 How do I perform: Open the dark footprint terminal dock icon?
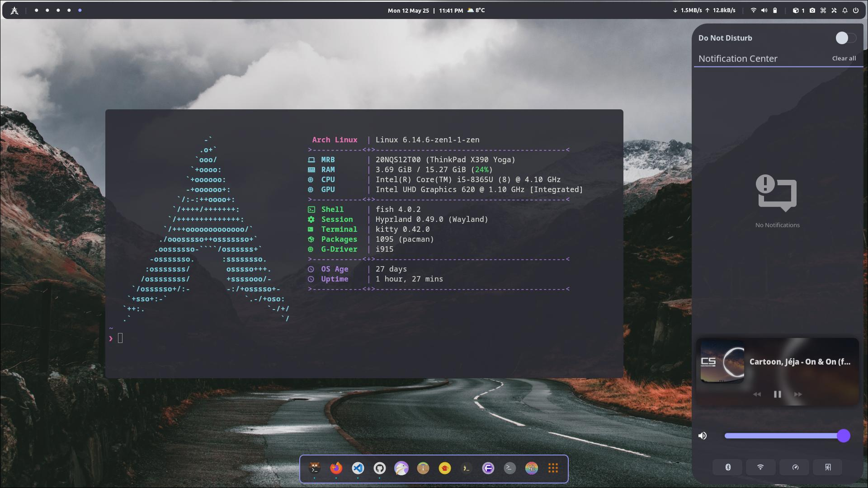coord(467,468)
